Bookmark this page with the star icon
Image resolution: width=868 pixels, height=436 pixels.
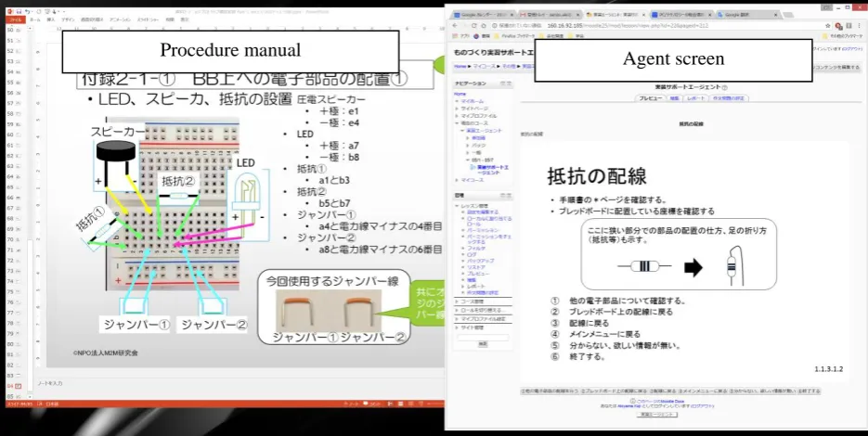tap(828, 25)
